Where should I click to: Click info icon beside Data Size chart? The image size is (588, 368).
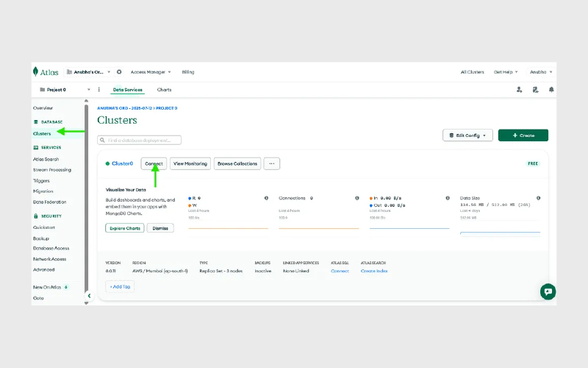[538, 198]
